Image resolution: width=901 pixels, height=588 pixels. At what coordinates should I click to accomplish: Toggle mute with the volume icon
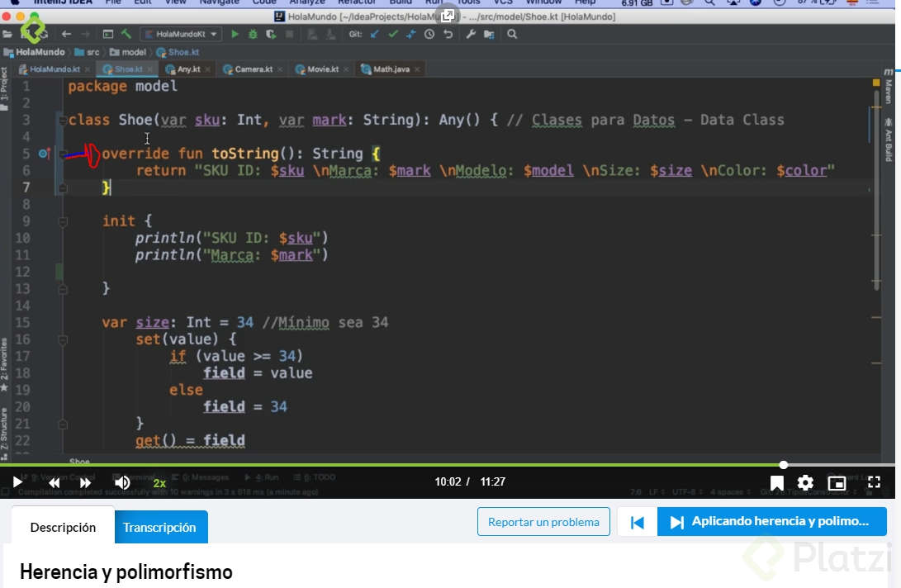click(x=122, y=483)
